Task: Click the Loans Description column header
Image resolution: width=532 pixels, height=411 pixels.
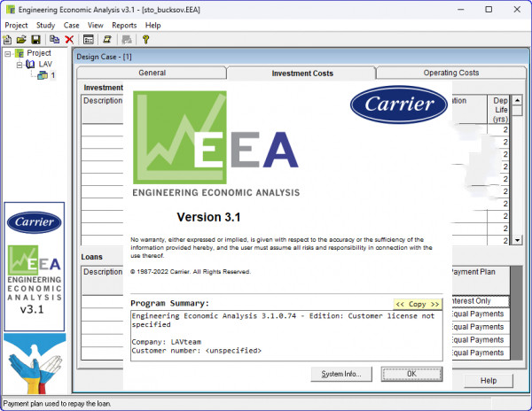Action: pyautogui.click(x=103, y=281)
